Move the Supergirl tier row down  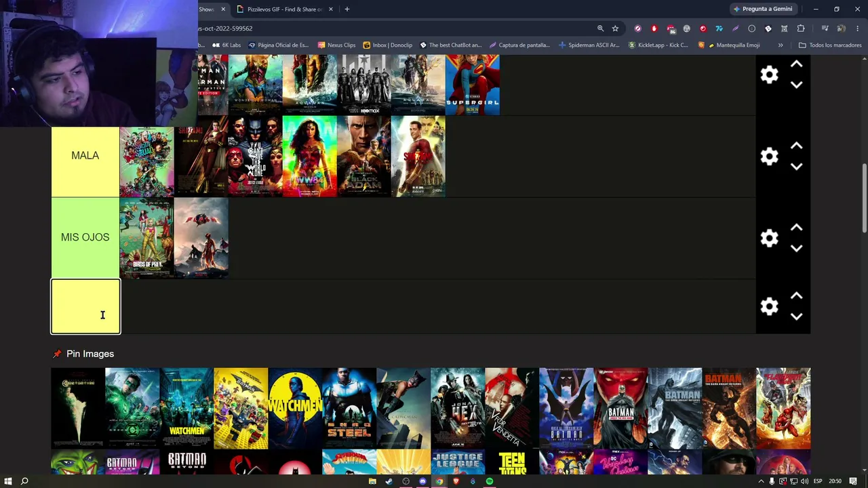[797, 85]
